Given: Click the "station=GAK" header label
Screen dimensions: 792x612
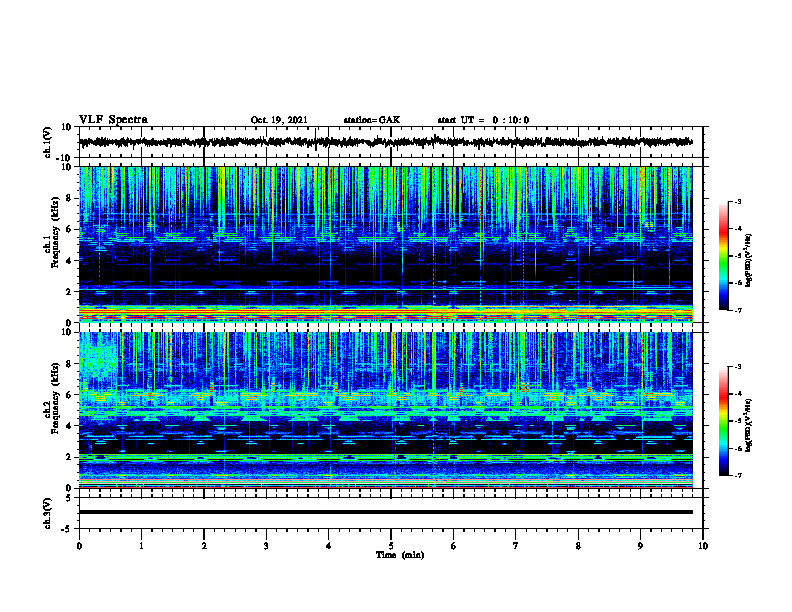Looking at the screenshot, I should (x=372, y=120).
